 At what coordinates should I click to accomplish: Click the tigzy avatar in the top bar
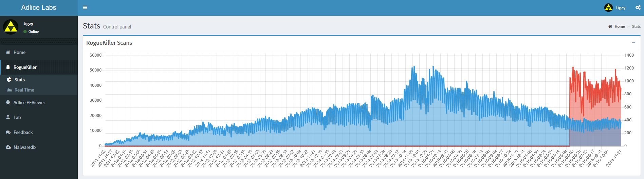coord(608,7)
